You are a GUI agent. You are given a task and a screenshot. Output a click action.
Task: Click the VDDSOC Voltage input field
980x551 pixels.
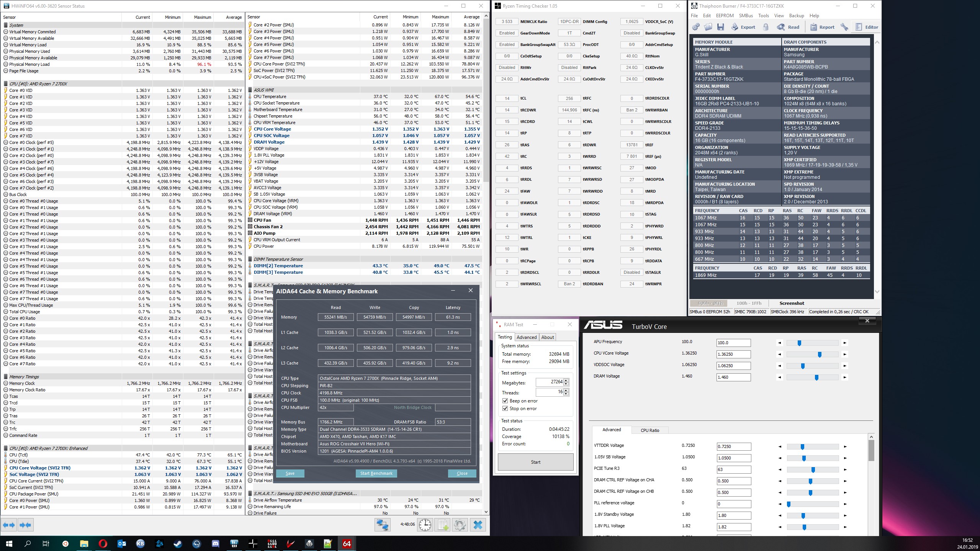tap(733, 366)
